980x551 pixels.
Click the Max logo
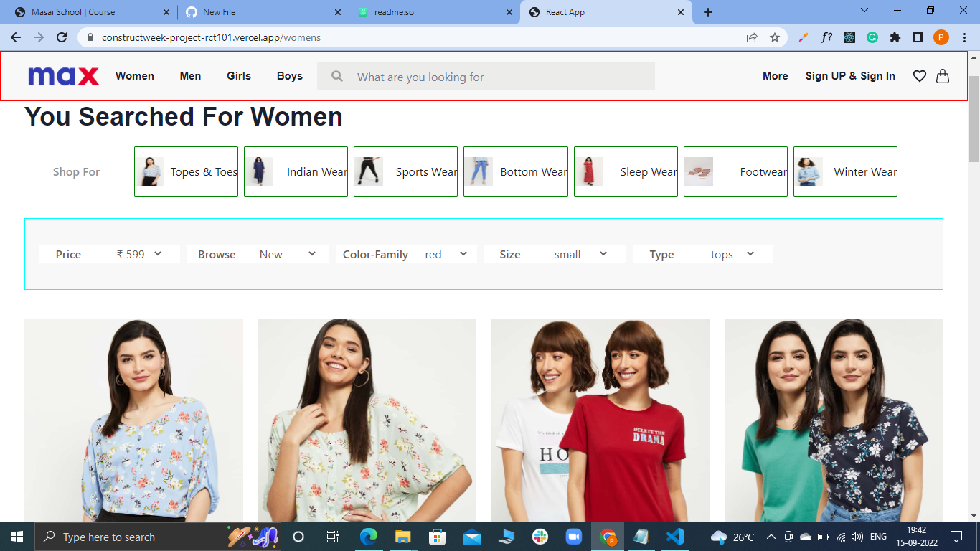coord(62,76)
